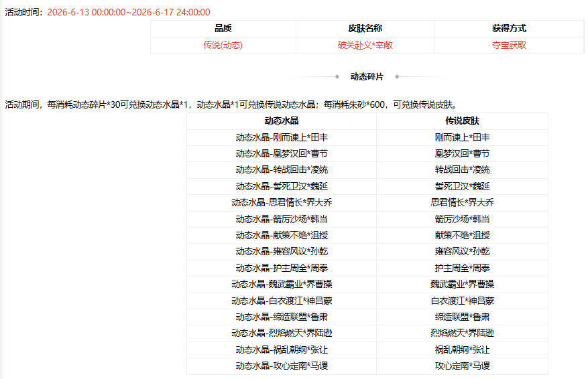Click 缔造联盟*鲁肃 in 传说皮肤 column
This screenshot has height=379, width=588.
[x=462, y=317]
